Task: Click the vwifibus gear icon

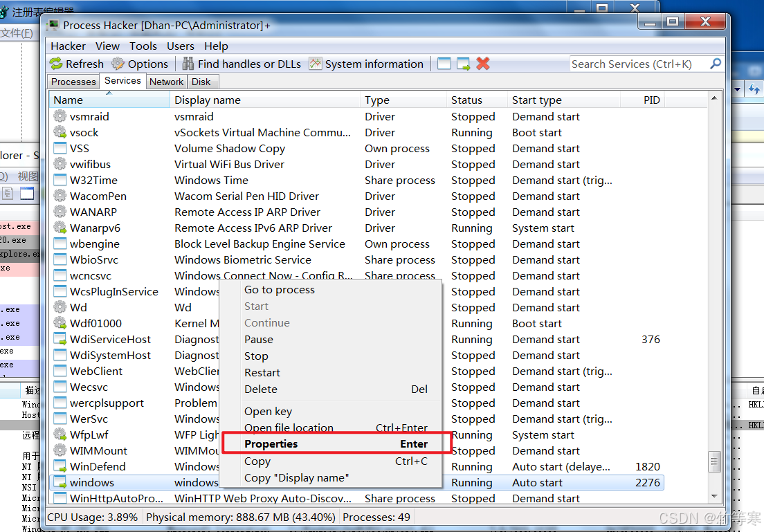Action: pos(60,164)
